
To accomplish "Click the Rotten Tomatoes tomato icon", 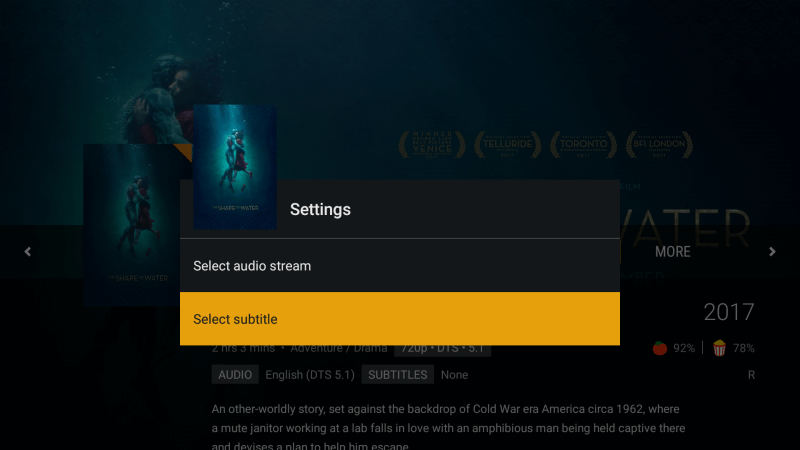I will [x=660, y=348].
